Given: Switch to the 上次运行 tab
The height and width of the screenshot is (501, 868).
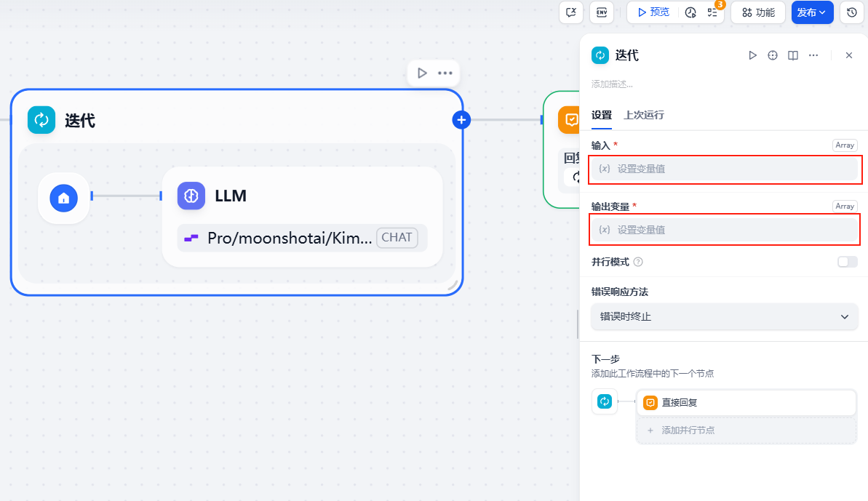Looking at the screenshot, I should click(x=644, y=115).
